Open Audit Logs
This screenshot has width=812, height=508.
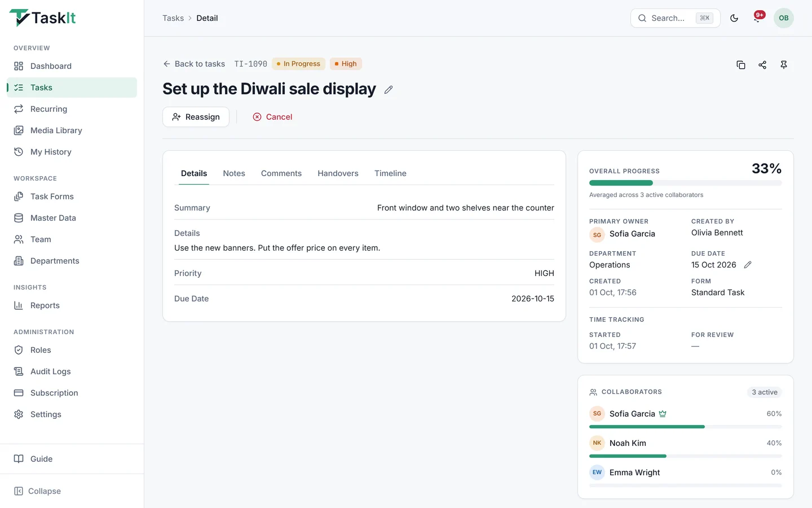[x=72, y=371]
